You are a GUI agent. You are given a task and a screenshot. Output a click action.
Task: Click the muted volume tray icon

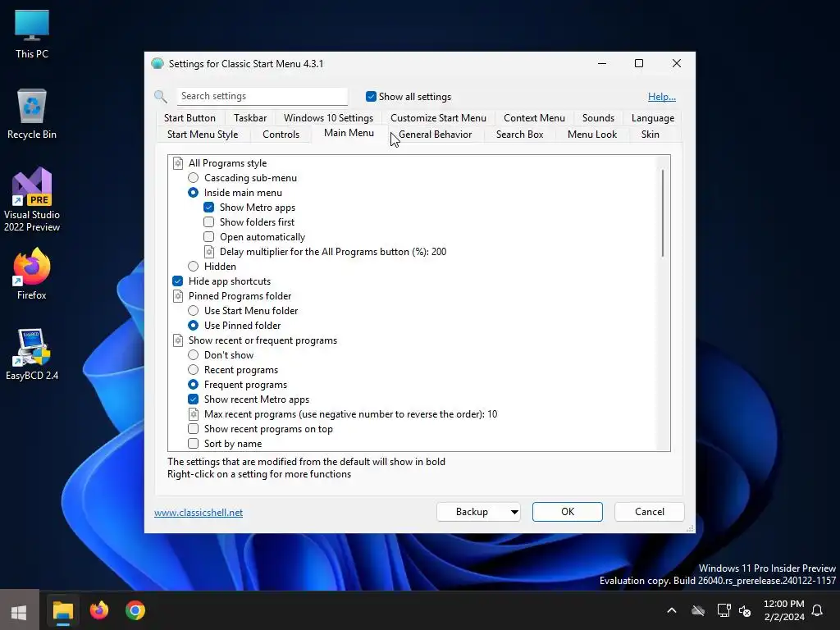point(745,610)
